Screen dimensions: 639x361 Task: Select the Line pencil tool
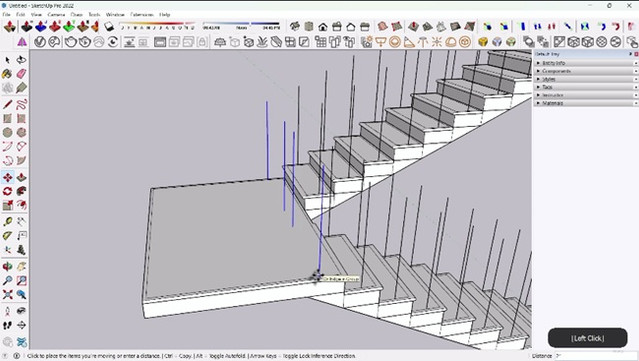7,105
